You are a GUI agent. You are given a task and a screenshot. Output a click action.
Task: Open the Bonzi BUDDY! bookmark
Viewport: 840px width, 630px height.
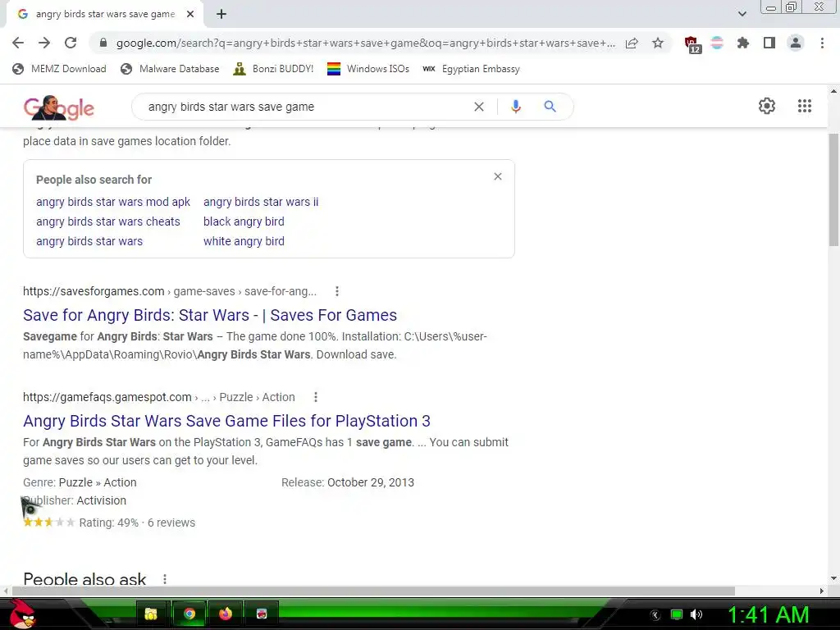[x=273, y=69]
